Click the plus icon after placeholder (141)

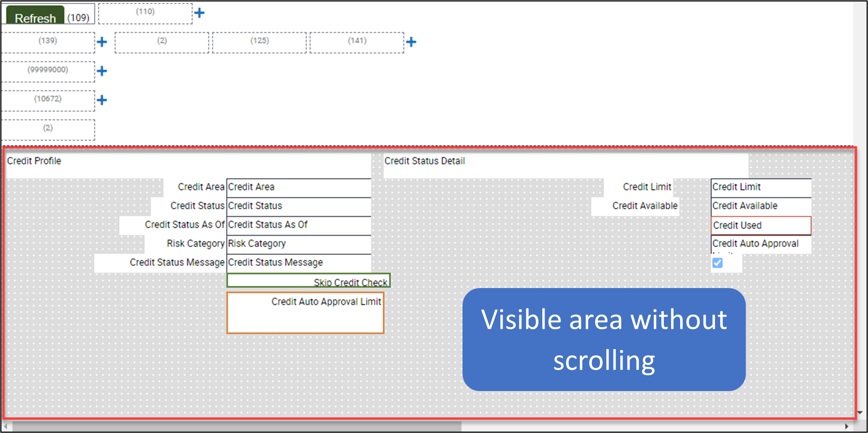(412, 42)
